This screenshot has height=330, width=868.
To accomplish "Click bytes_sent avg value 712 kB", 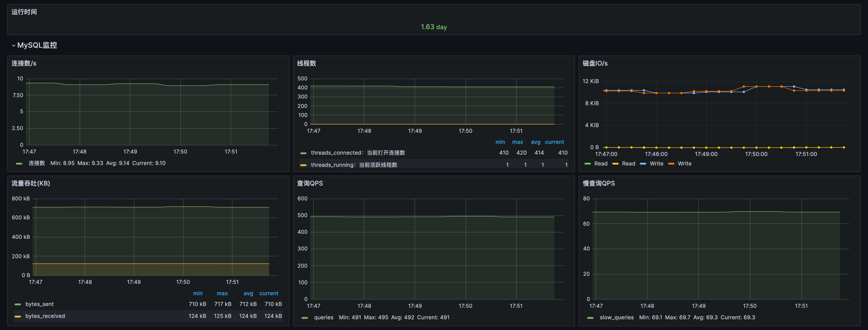I will tap(248, 304).
